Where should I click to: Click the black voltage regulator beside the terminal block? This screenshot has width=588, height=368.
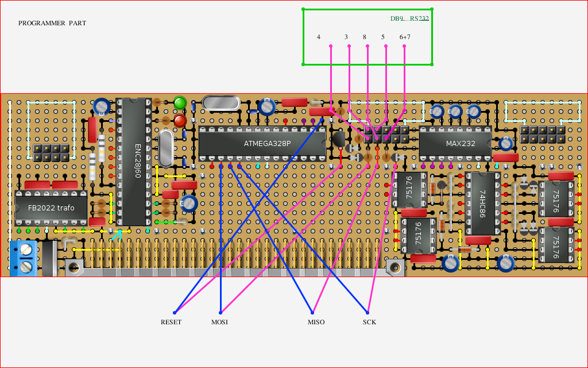49,258
